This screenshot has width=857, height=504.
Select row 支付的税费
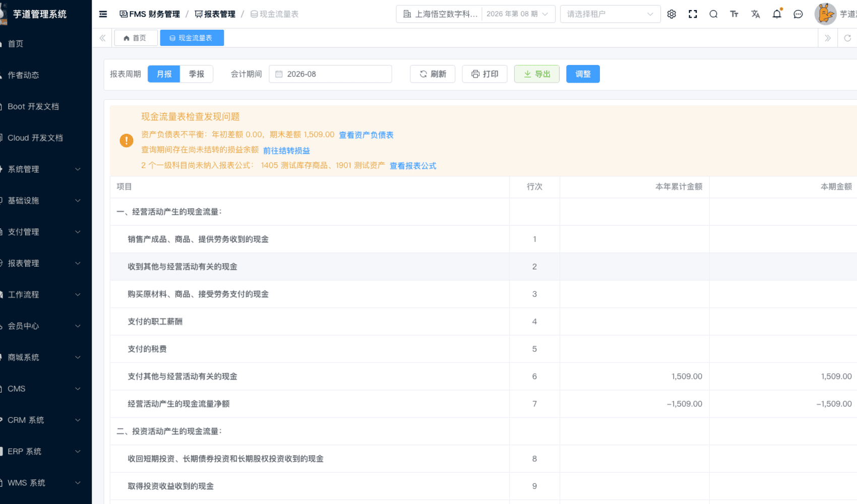[x=483, y=349]
